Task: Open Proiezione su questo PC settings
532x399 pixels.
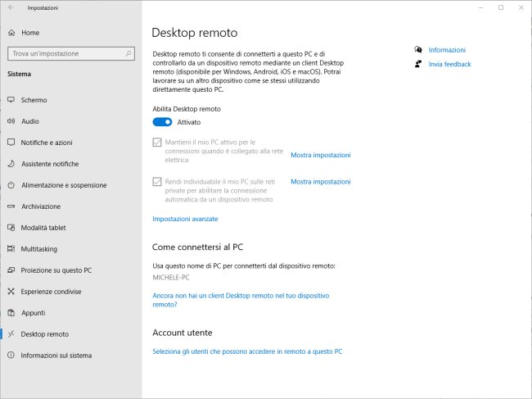Action: coord(71,270)
